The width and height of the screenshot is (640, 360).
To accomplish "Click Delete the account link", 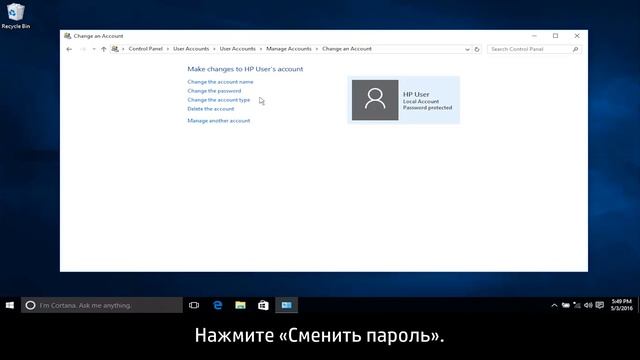I will pos(211,109).
